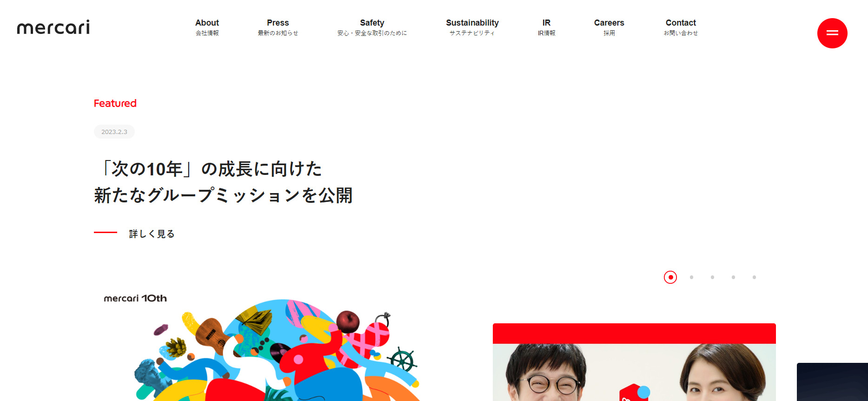The image size is (868, 401).
Task: Select the fifth carousel dot
Action: click(754, 277)
